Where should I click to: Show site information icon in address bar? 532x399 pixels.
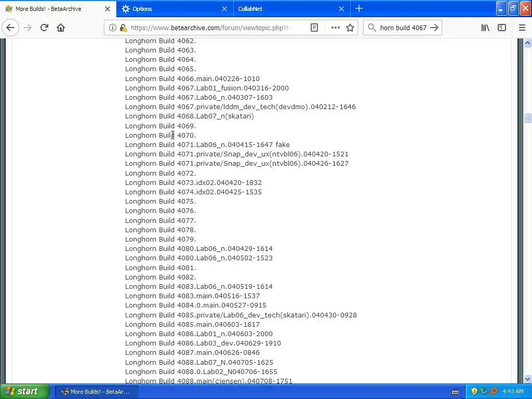112,28
